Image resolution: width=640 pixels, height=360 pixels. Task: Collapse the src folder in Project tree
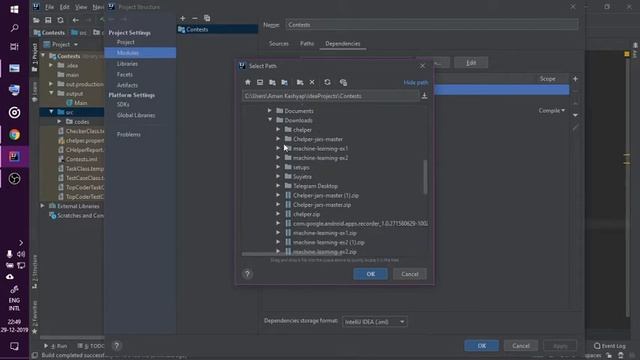(51, 111)
